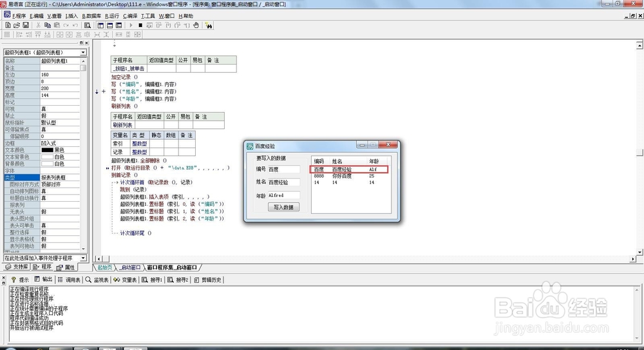Toggle the third panel layout icon
644x350 pixels.
tap(118, 25)
